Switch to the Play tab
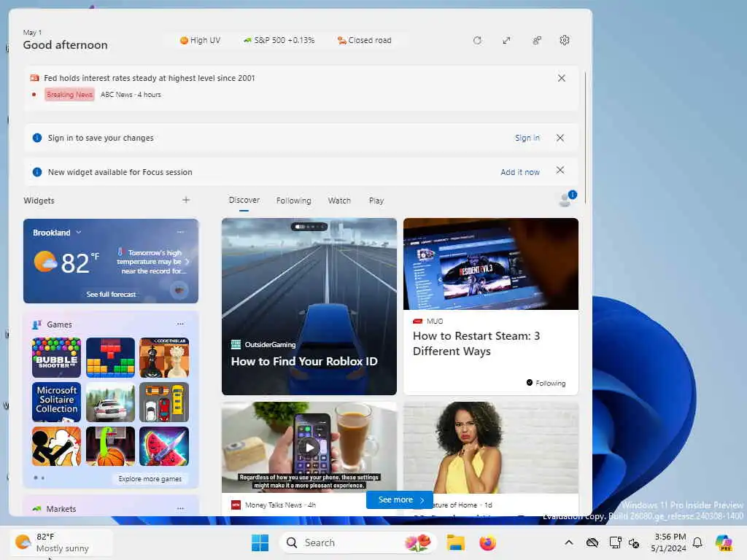 [376, 201]
